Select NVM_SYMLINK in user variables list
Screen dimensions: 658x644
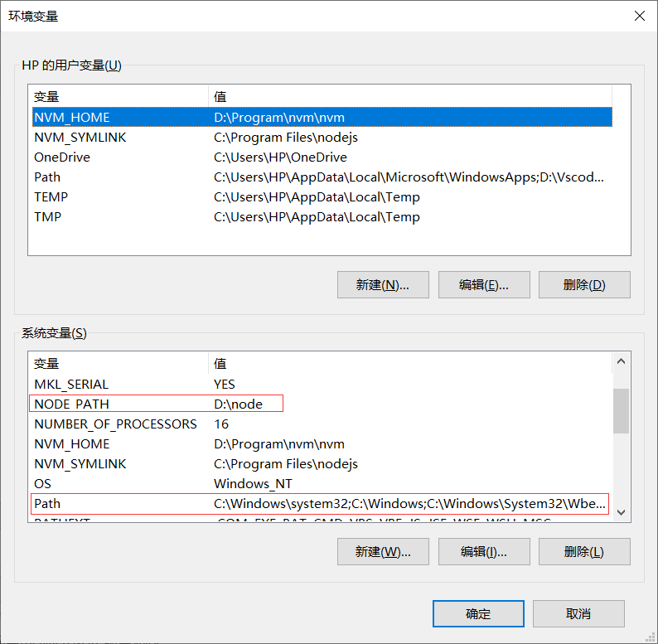point(80,138)
